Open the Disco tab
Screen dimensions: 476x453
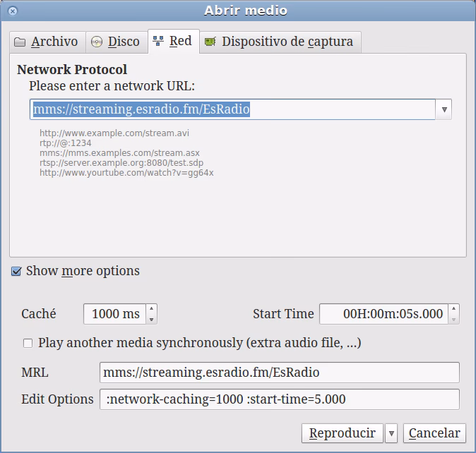pyautogui.click(x=117, y=42)
